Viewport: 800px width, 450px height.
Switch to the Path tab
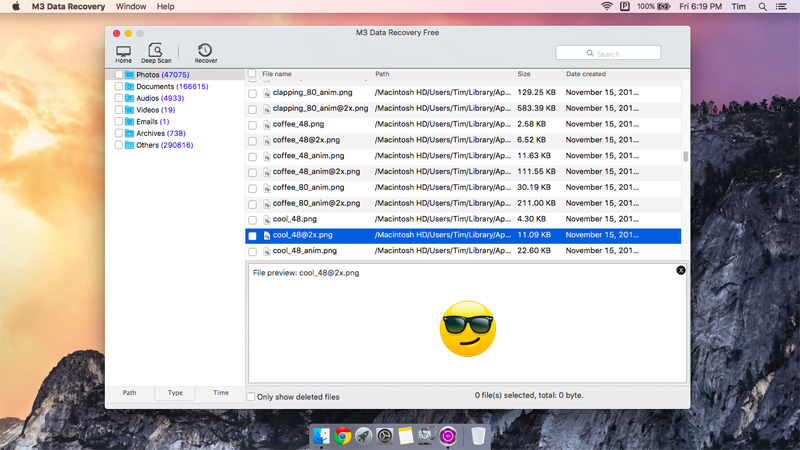click(130, 393)
